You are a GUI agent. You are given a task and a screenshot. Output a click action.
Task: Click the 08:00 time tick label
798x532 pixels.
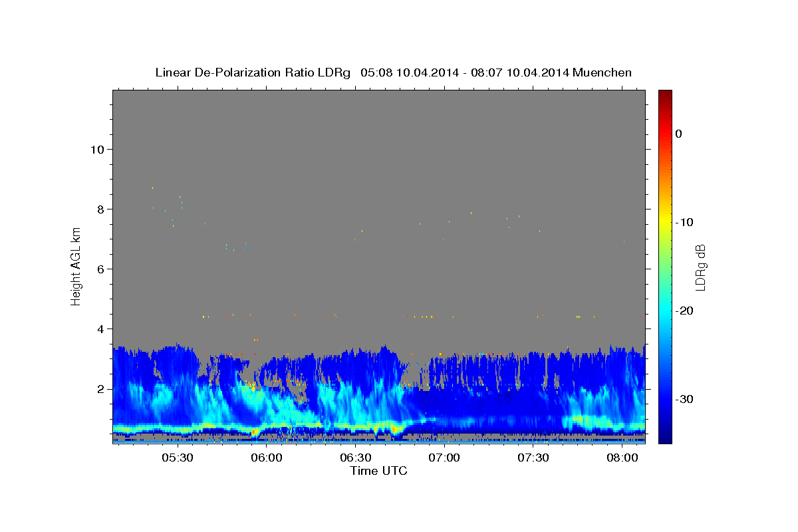[622, 458]
